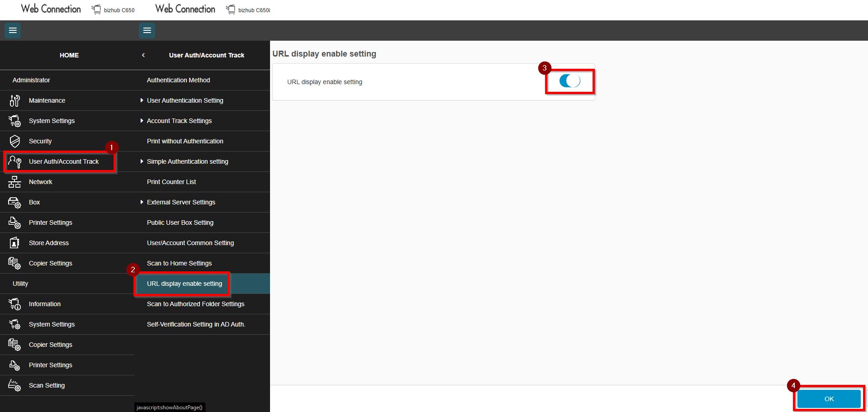Click the OK button
This screenshot has width=868, height=412.
point(829,399)
